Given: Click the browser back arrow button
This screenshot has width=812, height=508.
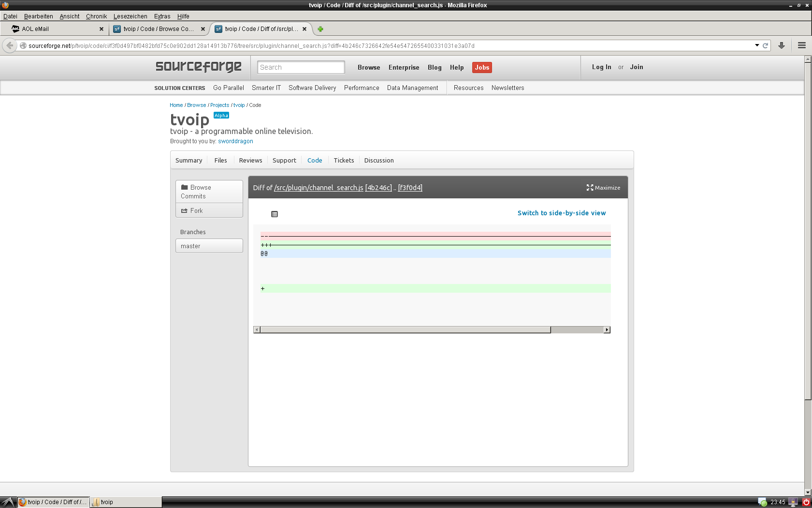Looking at the screenshot, I should (10, 45).
